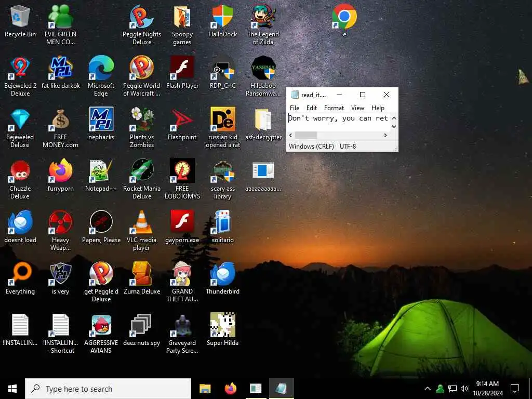Open Notepad's Format menu

(x=334, y=108)
